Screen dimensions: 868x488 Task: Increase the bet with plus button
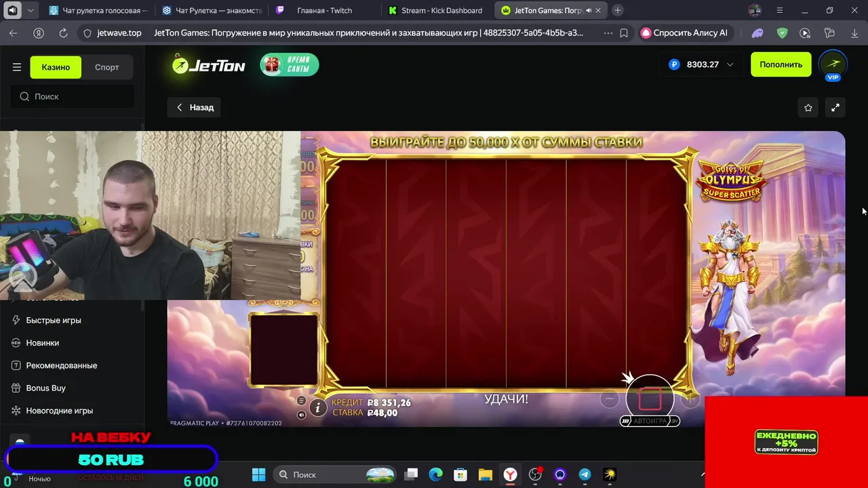click(689, 399)
